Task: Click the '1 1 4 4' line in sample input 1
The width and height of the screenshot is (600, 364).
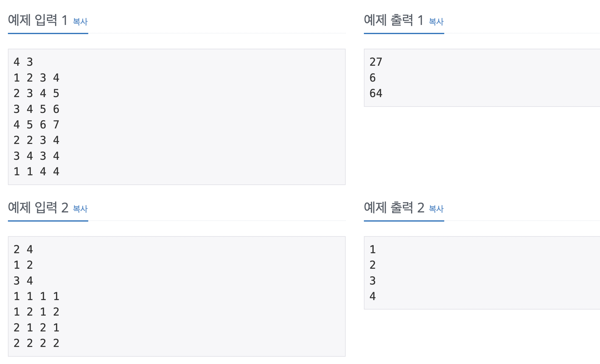Action: [x=37, y=171]
